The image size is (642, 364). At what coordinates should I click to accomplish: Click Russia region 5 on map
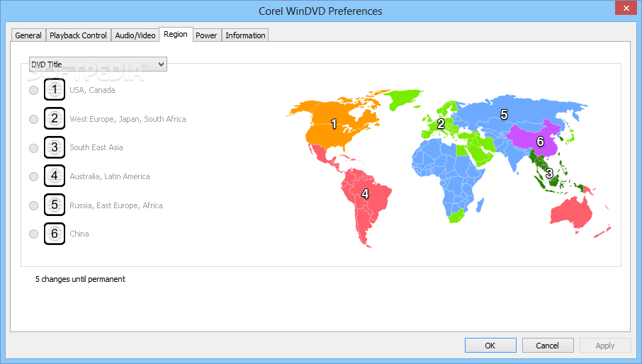click(x=504, y=114)
